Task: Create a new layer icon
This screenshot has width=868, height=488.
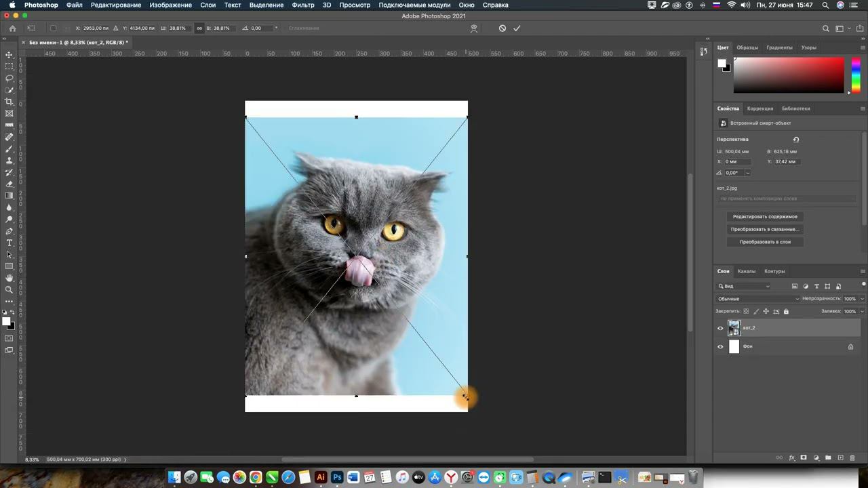Action: pos(840,458)
